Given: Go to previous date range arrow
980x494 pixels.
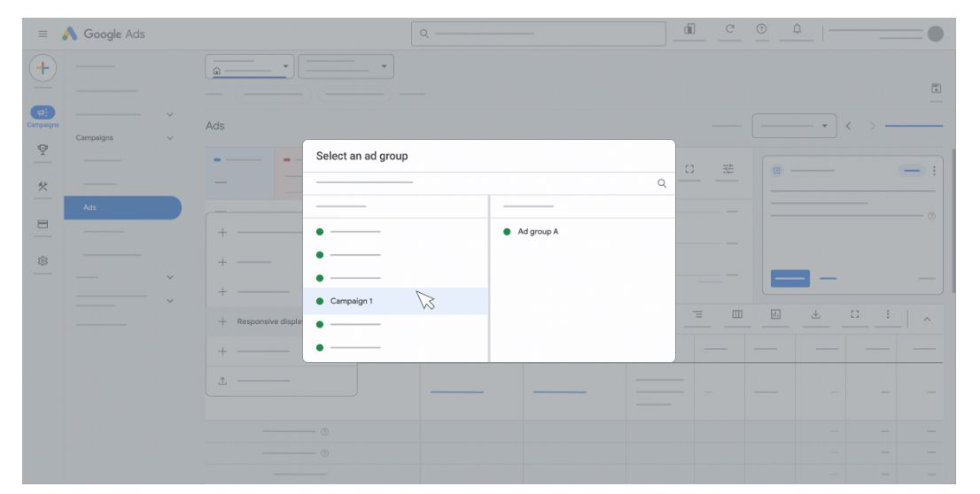Looking at the screenshot, I should pyautogui.click(x=848, y=126).
